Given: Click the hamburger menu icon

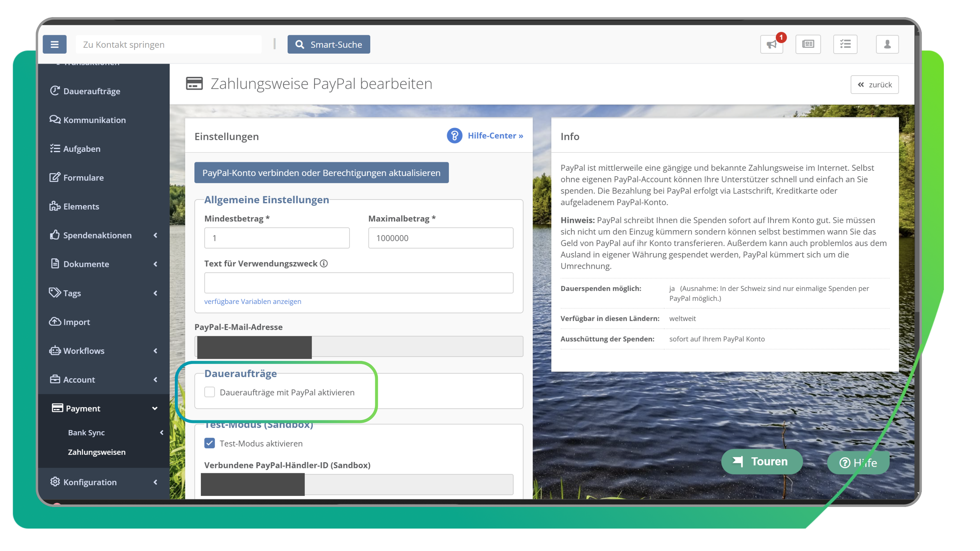Looking at the screenshot, I should click(x=55, y=44).
